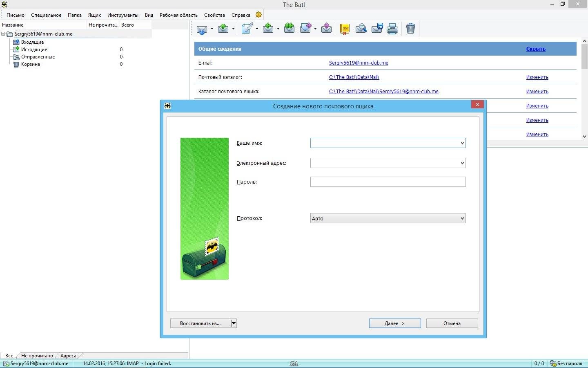Click the The Bat! app icon in the main title bar
Image resolution: width=588 pixels, height=368 pixels.
[x=4, y=4]
